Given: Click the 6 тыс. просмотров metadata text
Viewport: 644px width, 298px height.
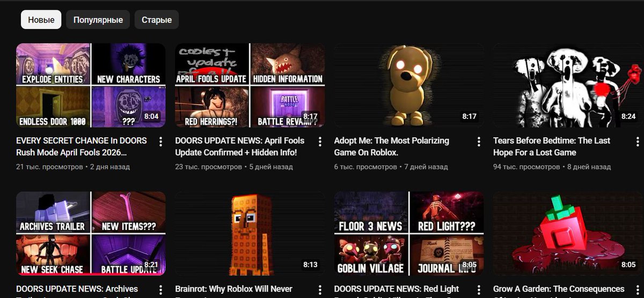Looking at the screenshot, I should (365, 167).
